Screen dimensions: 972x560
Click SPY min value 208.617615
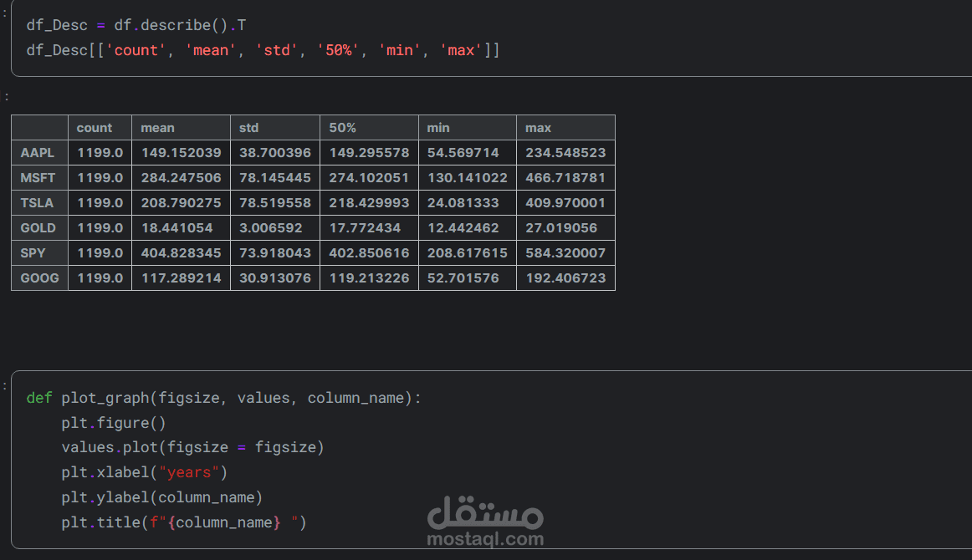point(468,252)
